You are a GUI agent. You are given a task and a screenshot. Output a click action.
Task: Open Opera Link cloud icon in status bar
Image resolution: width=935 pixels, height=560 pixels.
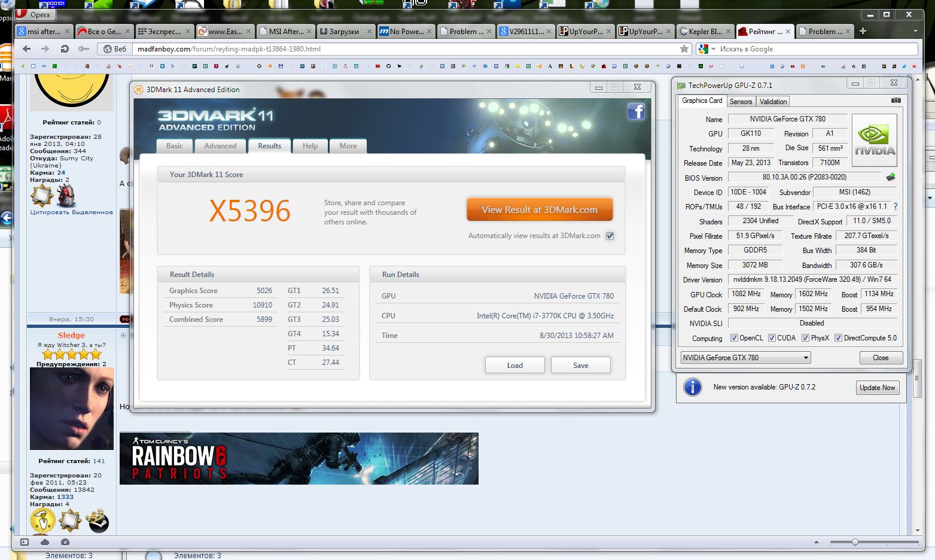(x=45, y=542)
